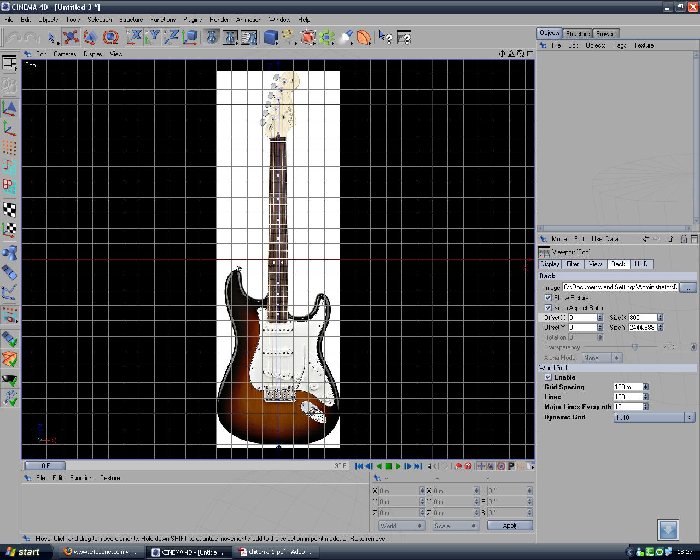Open the Dynamic Grid dropdown

[654, 417]
